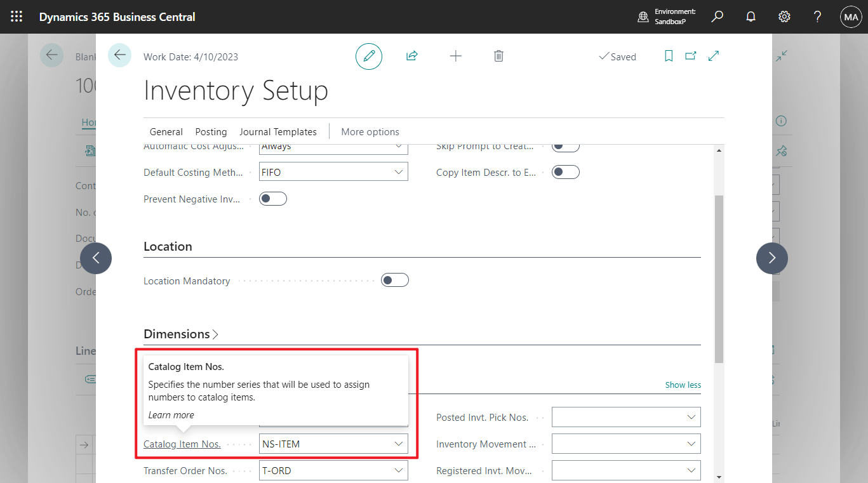Click the Transfer Order Nos. label

tap(185, 471)
